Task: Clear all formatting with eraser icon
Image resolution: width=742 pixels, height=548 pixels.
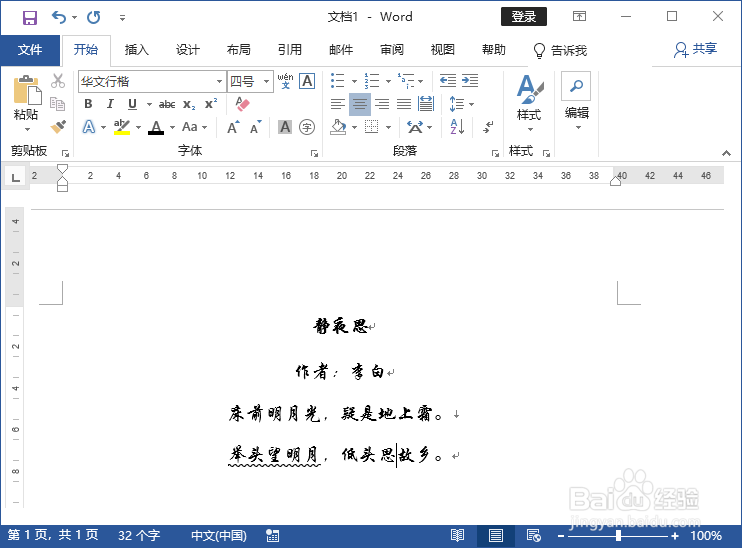Action: tap(242, 104)
